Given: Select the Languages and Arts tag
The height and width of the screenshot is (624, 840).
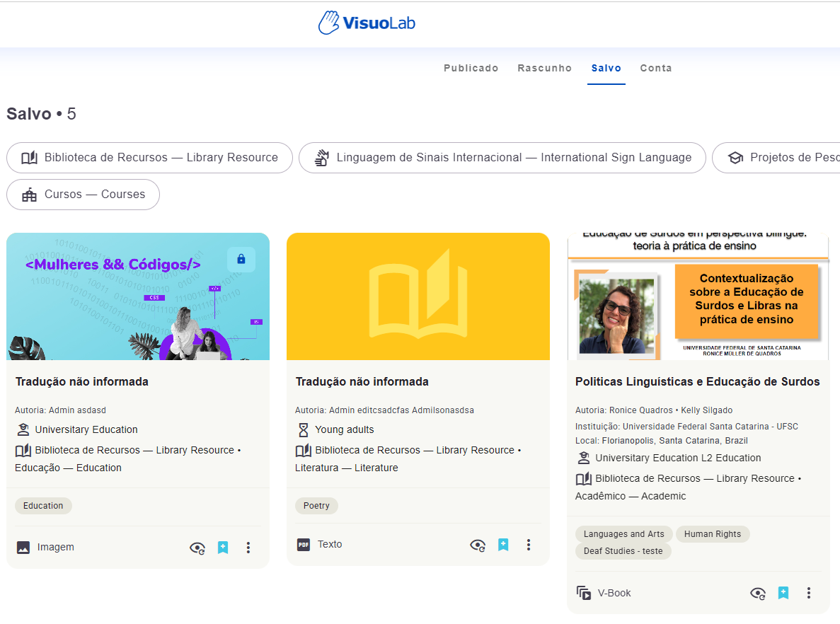Looking at the screenshot, I should tap(623, 534).
